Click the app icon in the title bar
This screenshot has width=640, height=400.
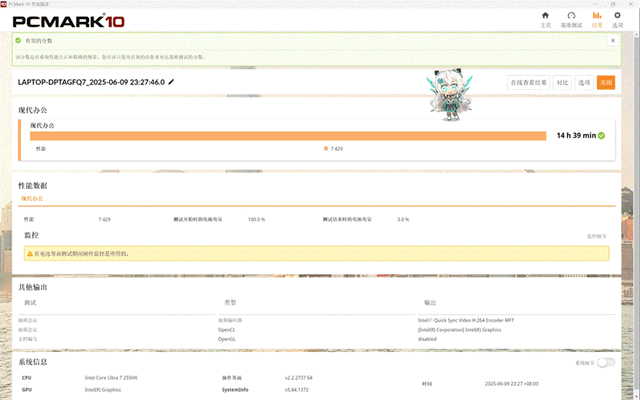3,4
